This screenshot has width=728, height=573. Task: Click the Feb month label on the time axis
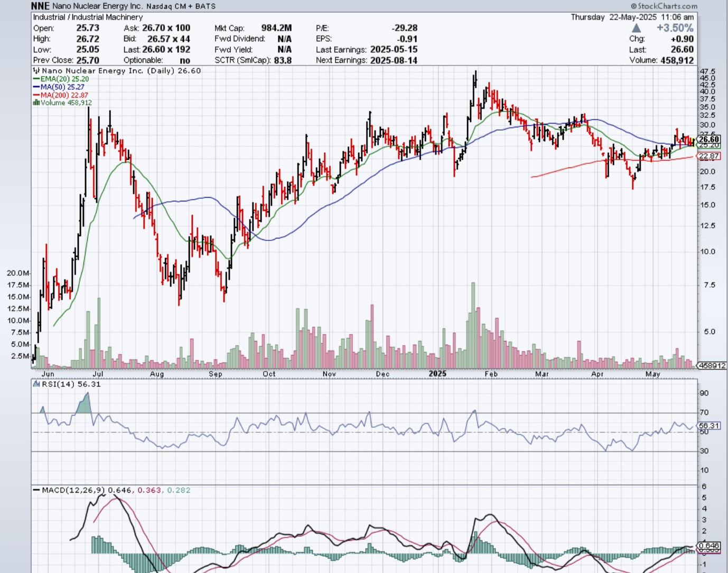coord(491,374)
